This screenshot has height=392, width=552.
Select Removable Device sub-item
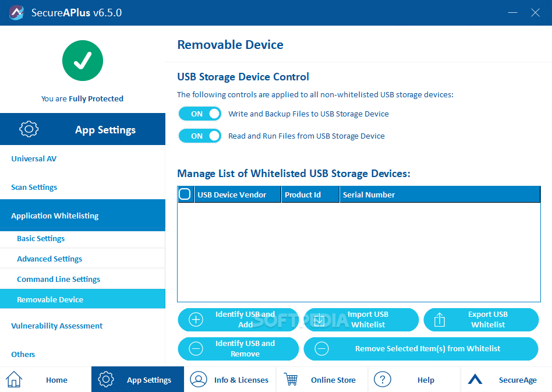point(82,299)
